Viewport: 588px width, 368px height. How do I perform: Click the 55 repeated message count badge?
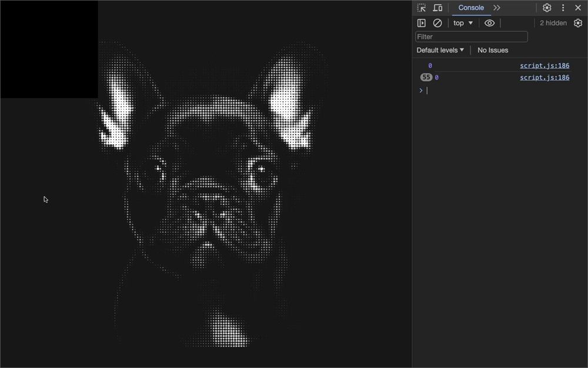pos(426,77)
